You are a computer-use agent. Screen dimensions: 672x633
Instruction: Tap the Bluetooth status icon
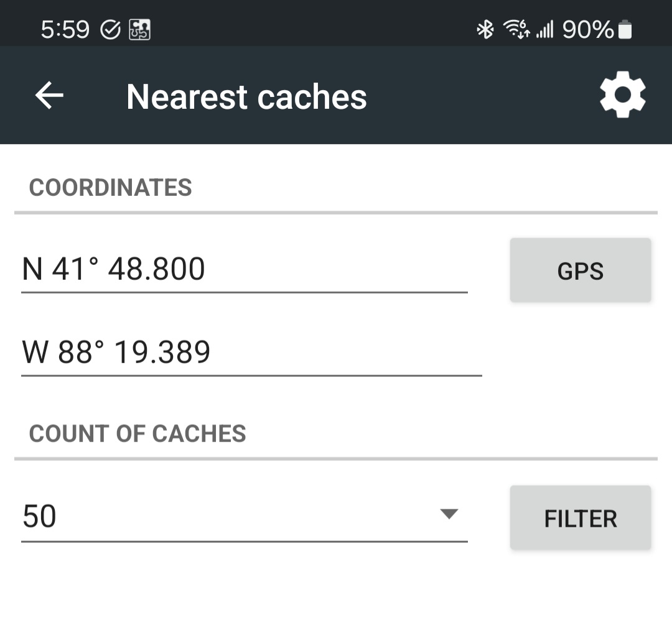485,29
